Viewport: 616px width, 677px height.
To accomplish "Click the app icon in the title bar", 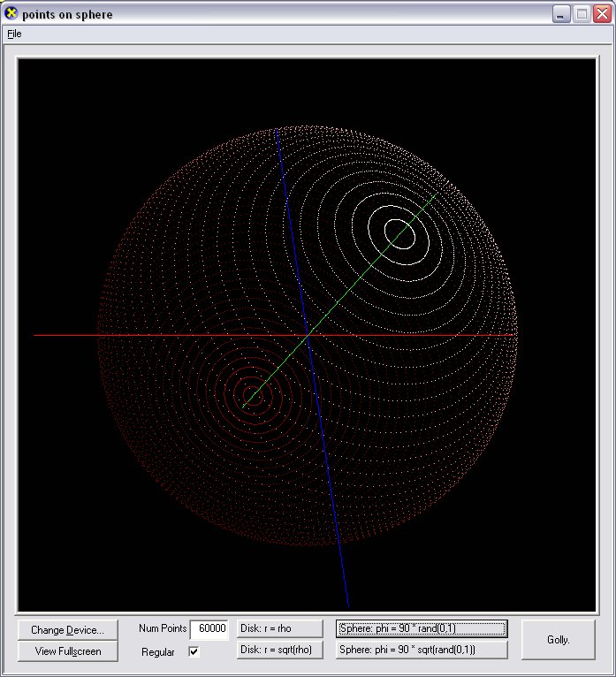I will pos(11,14).
